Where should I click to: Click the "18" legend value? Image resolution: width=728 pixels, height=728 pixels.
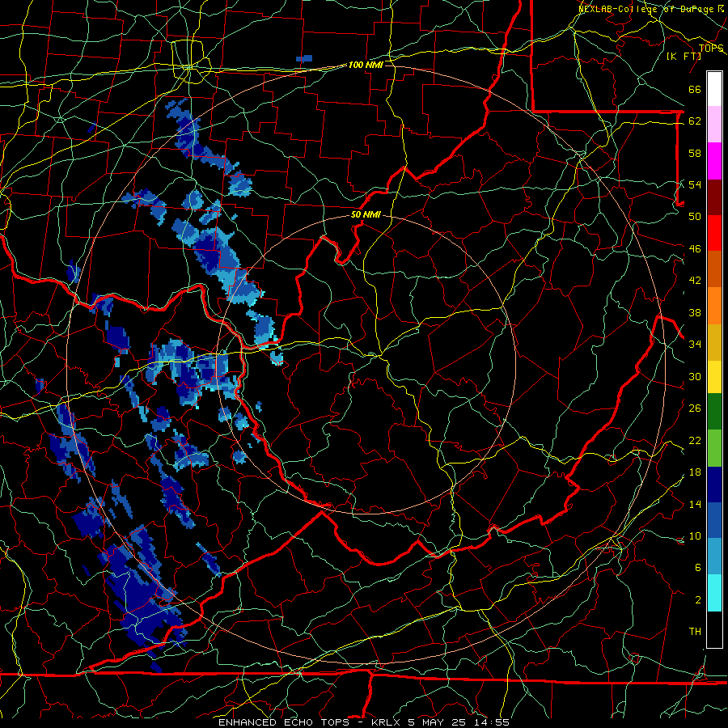[695, 472]
